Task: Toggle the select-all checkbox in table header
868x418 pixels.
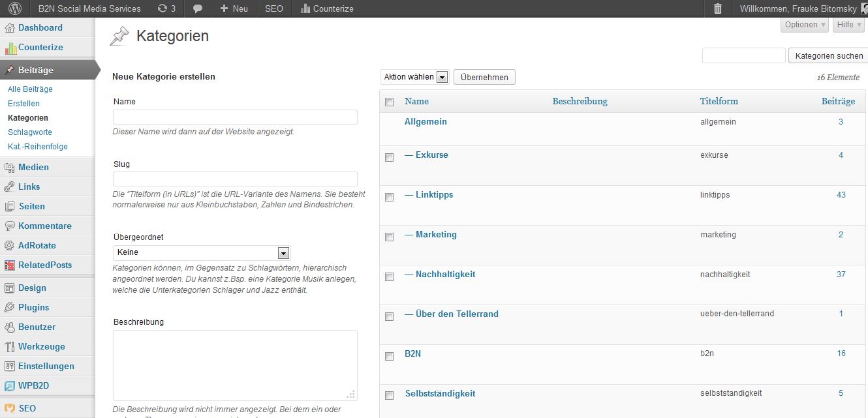Action: tap(390, 102)
